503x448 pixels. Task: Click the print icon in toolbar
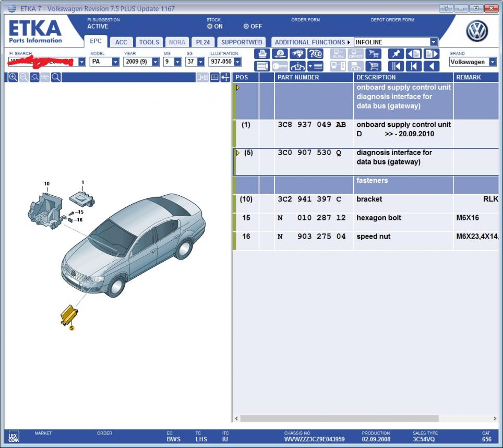tap(262, 54)
